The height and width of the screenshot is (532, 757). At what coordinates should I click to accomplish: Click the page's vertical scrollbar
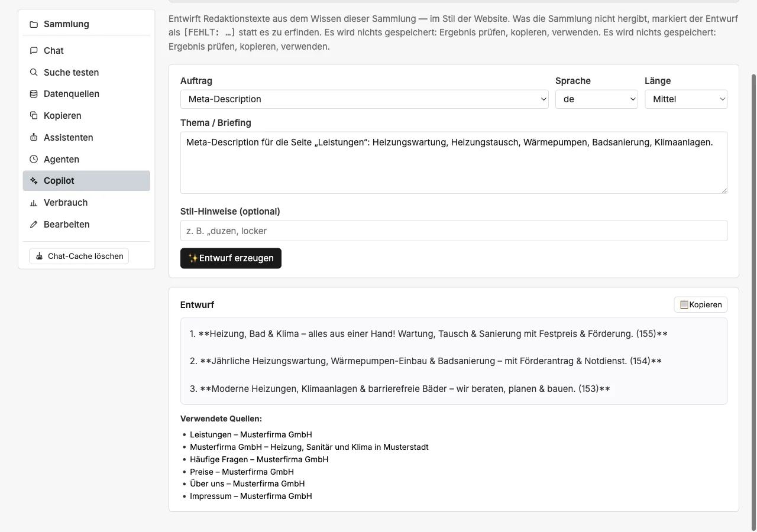click(x=753, y=301)
